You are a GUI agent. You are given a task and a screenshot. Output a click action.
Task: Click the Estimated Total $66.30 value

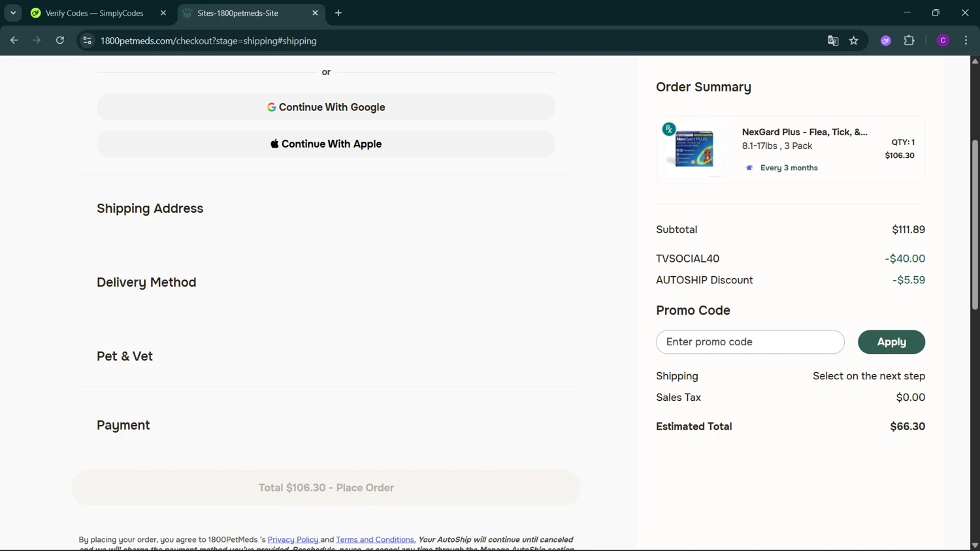click(x=907, y=426)
